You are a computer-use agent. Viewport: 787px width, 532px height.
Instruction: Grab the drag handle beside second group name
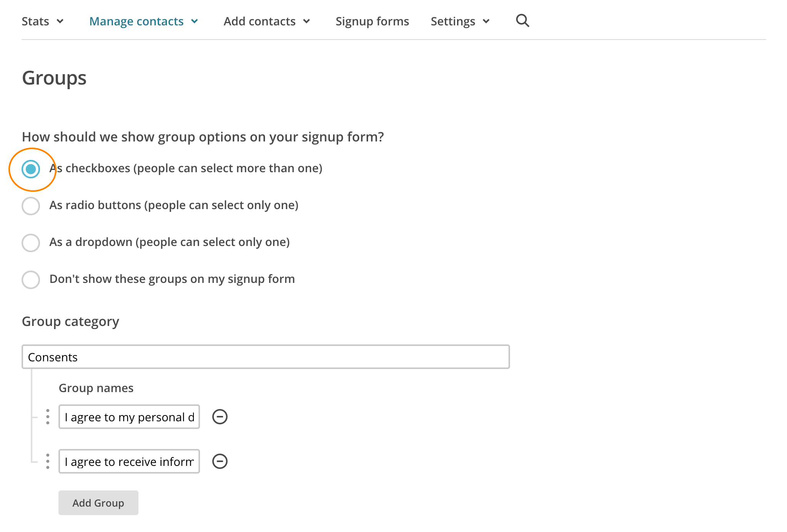[47, 461]
